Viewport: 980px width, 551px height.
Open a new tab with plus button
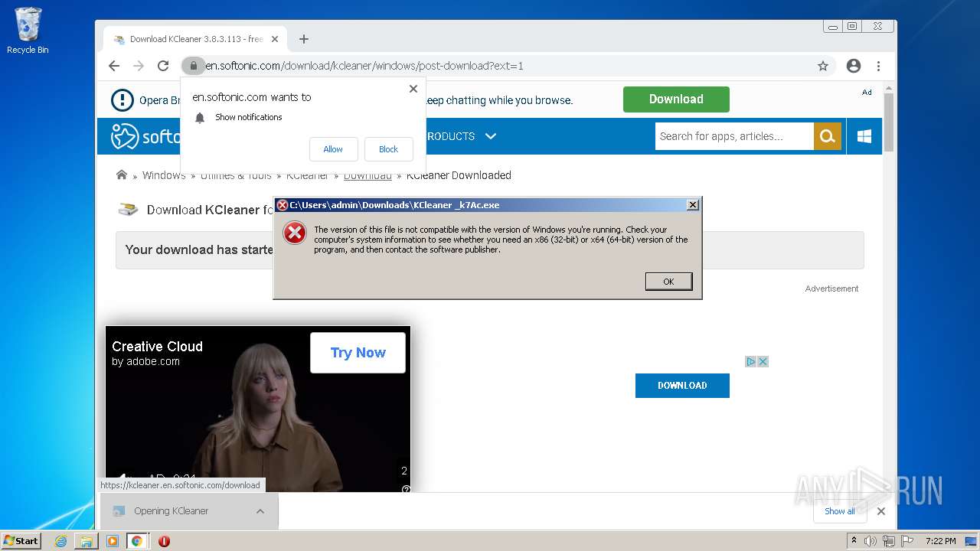304,39
